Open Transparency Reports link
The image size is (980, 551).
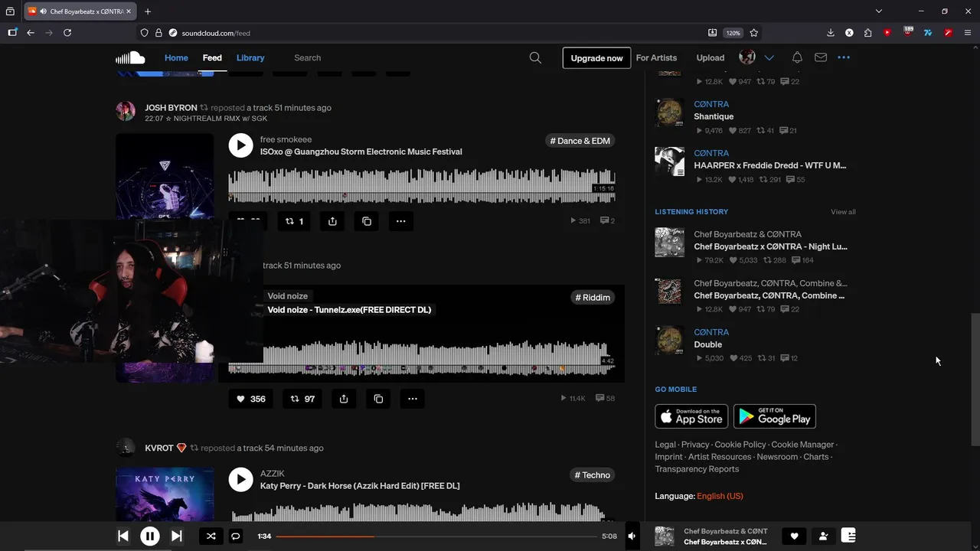point(697,469)
